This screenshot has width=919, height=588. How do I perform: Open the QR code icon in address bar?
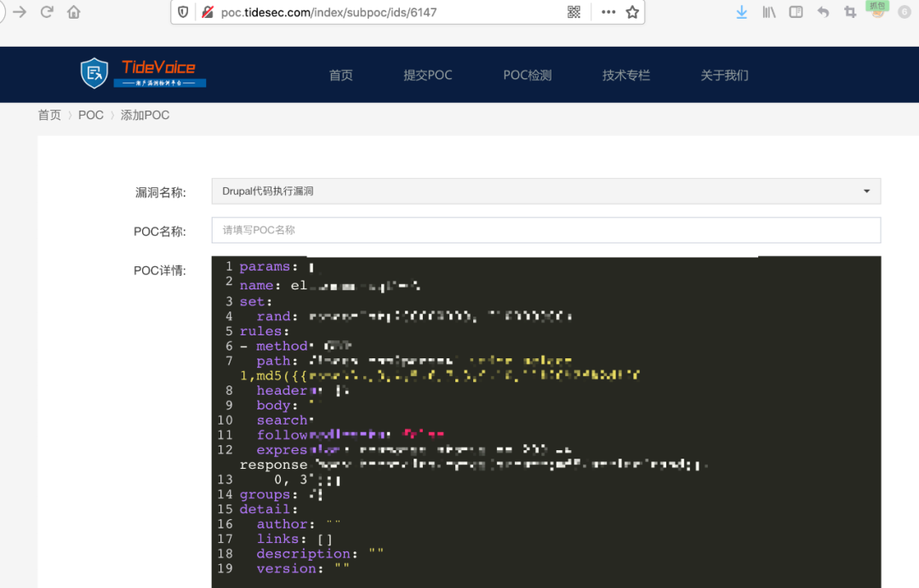click(x=574, y=12)
